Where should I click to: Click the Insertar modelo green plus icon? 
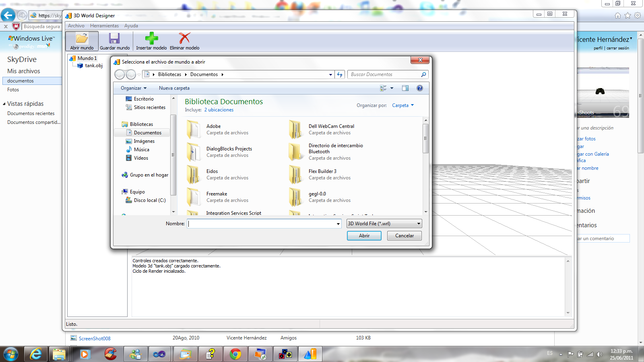click(x=152, y=39)
